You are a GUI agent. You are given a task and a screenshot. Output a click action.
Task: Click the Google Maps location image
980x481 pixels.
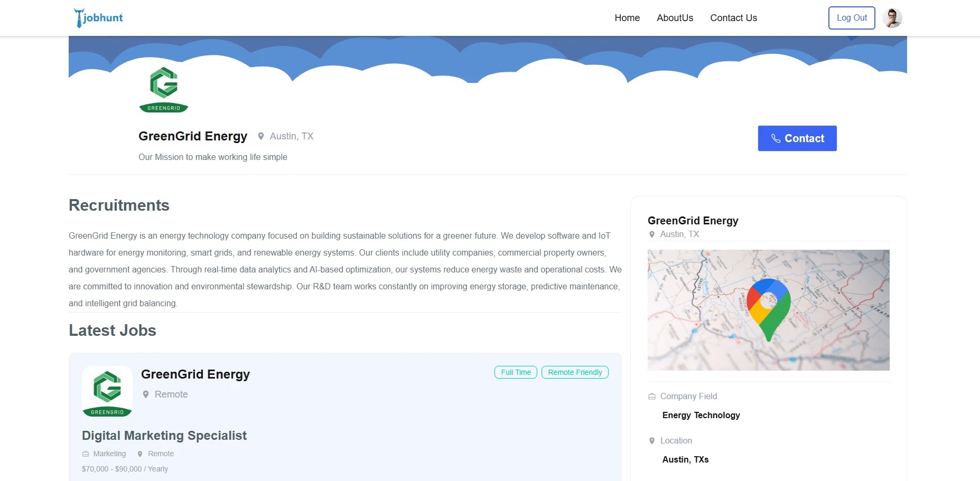[x=768, y=310]
